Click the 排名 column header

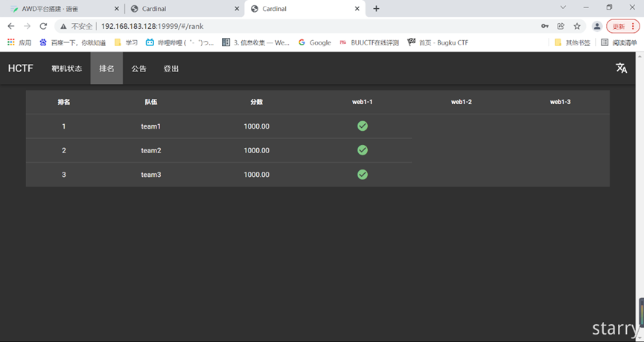pyautogui.click(x=64, y=102)
